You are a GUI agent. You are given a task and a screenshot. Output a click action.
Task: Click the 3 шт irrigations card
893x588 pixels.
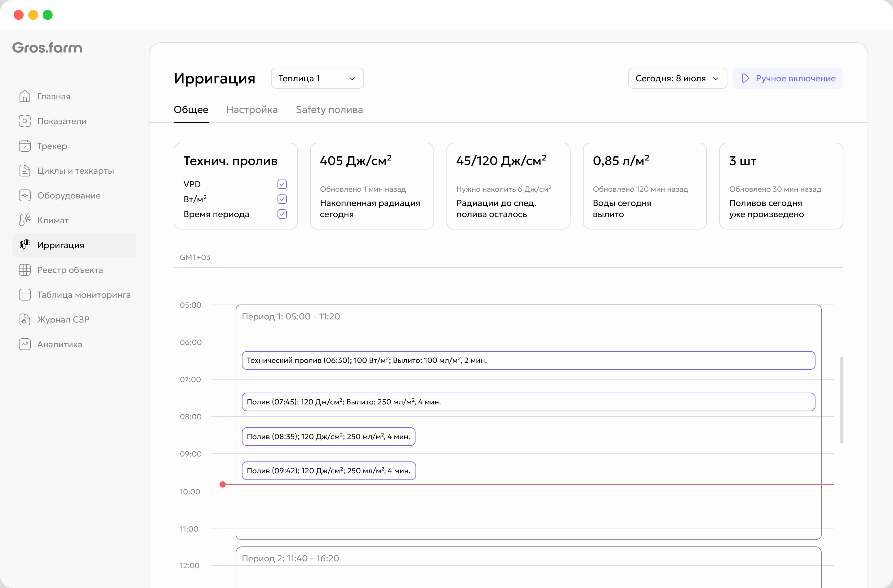click(781, 186)
